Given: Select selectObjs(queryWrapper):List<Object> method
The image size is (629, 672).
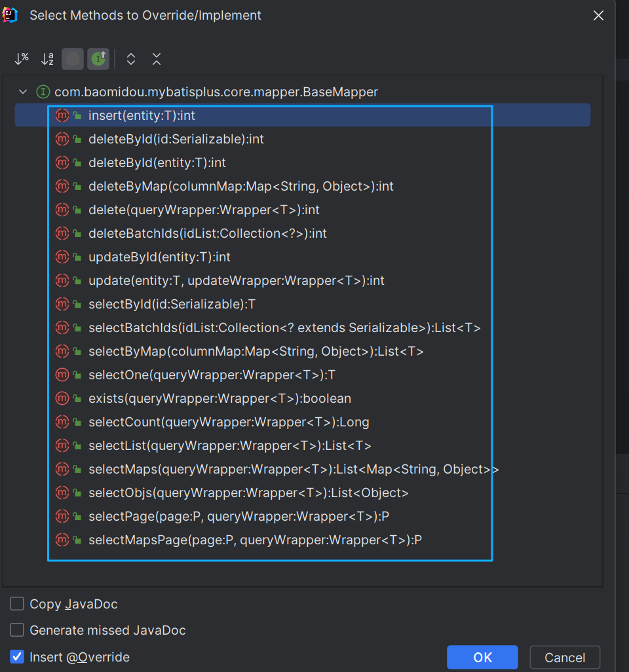Looking at the screenshot, I should pos(302,493).
